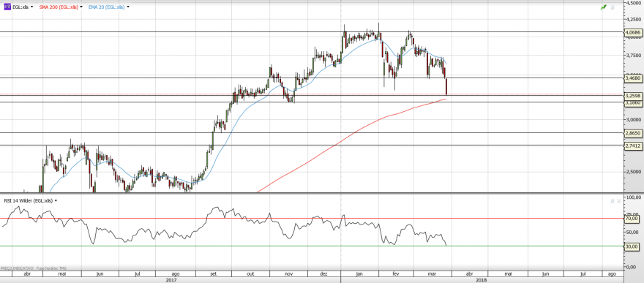Click the purple EGL instrument icon
This screenshot has height=283, width=644.
click(7, 7)
